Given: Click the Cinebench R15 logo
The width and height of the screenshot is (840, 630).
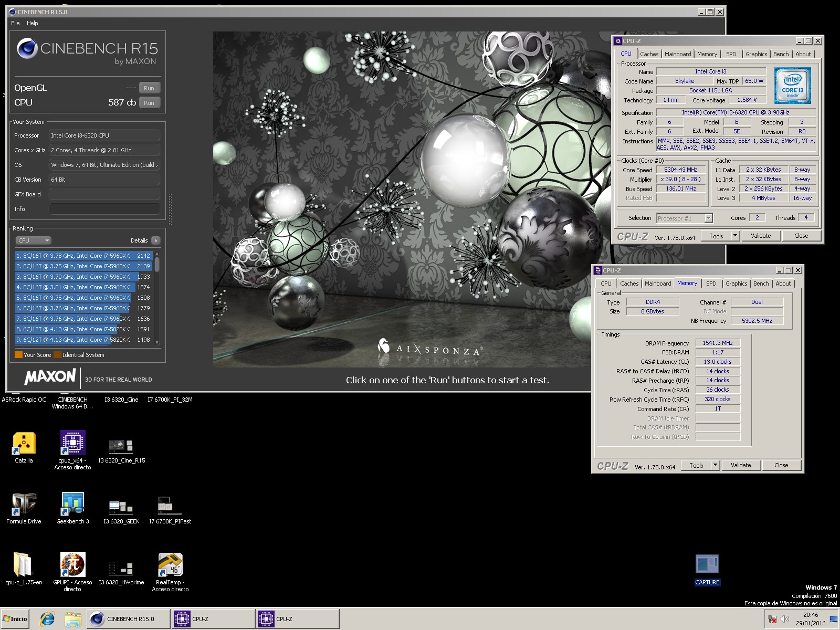Looking at the screenshot, I should pos(87,52).
